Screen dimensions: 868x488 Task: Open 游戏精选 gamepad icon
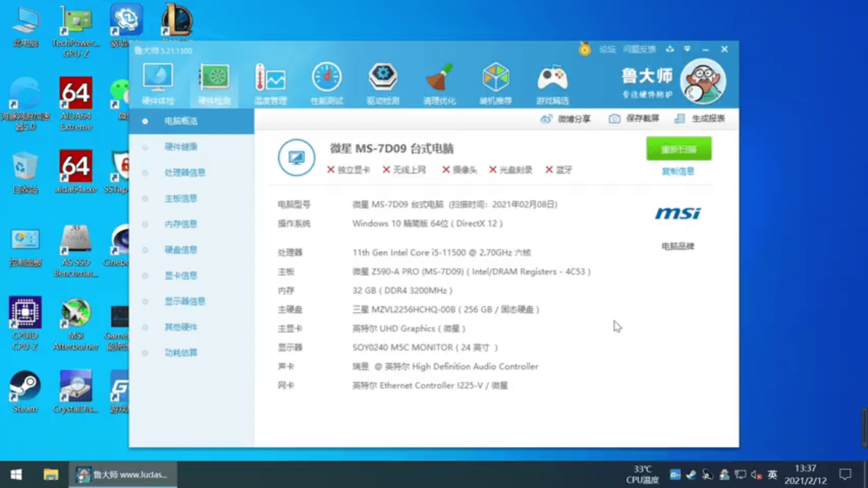[x=552, y=84]
